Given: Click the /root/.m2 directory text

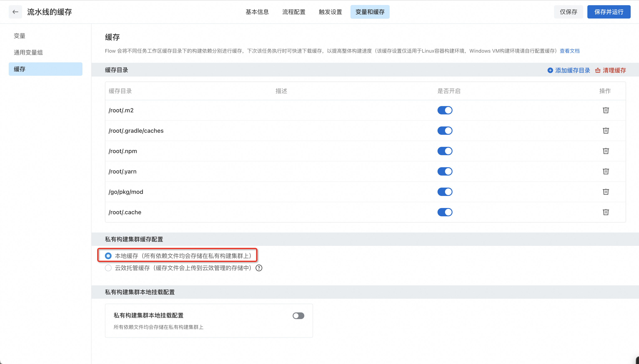Looking at the screenshot, I should pyautogui.click(x=121, y=110).
